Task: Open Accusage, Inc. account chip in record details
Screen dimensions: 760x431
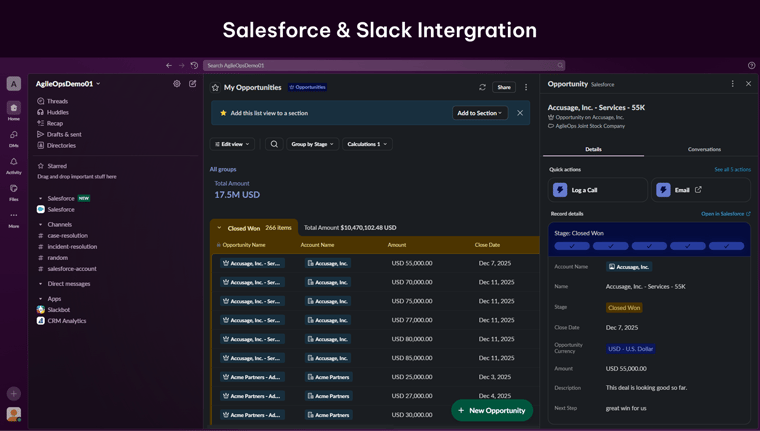Action: coord(629,267)
